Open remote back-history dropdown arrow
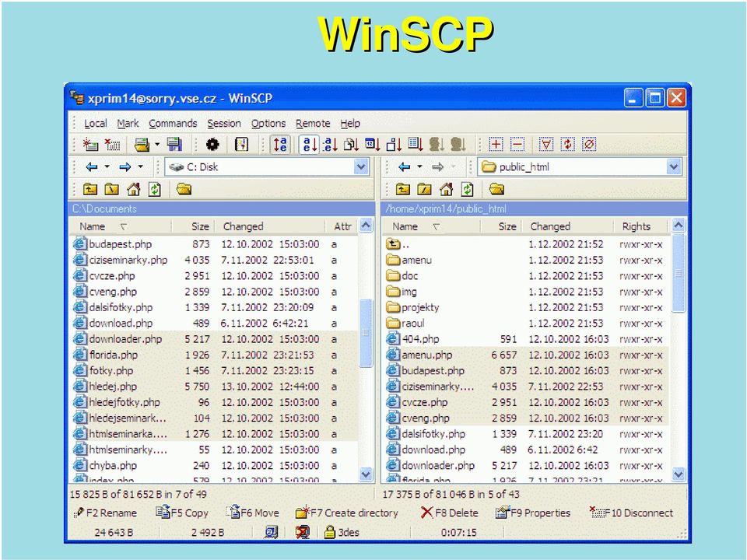The image size is (747, 560). (419, 166)
